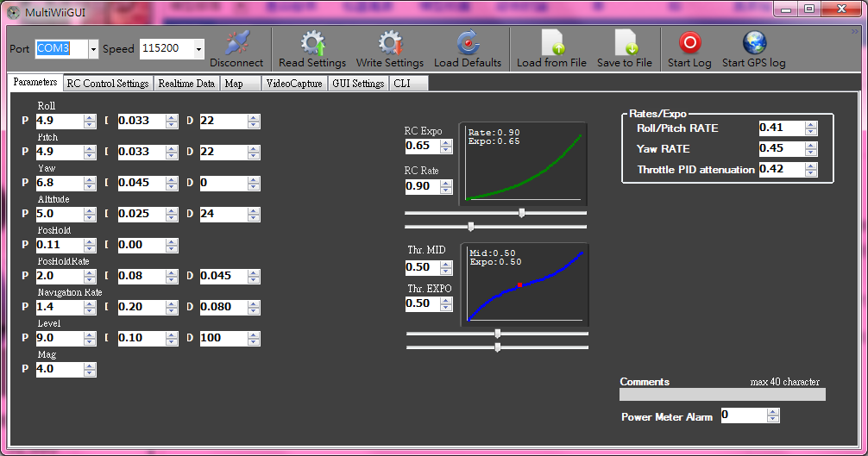
Task: Click the Roll D stepper arrows
Action: [254, 121]
